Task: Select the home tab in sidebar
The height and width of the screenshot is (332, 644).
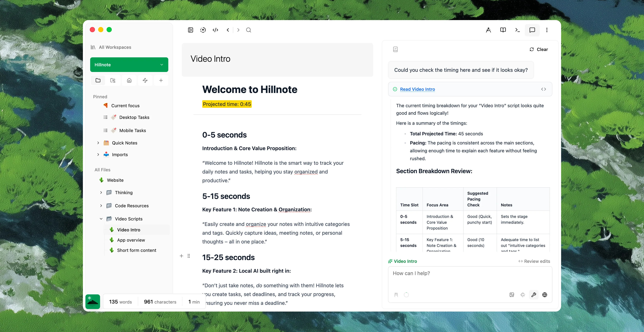Action: (x=129, y=80)
